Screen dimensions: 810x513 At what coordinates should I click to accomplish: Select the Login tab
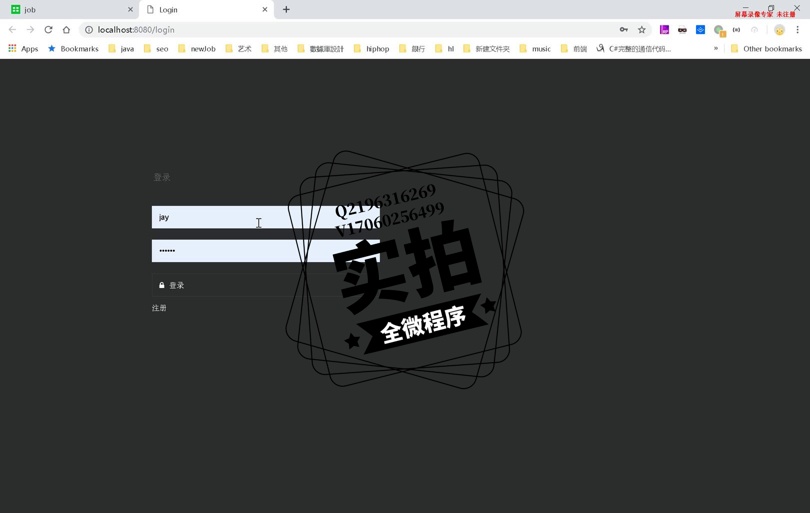pos(207,9)
